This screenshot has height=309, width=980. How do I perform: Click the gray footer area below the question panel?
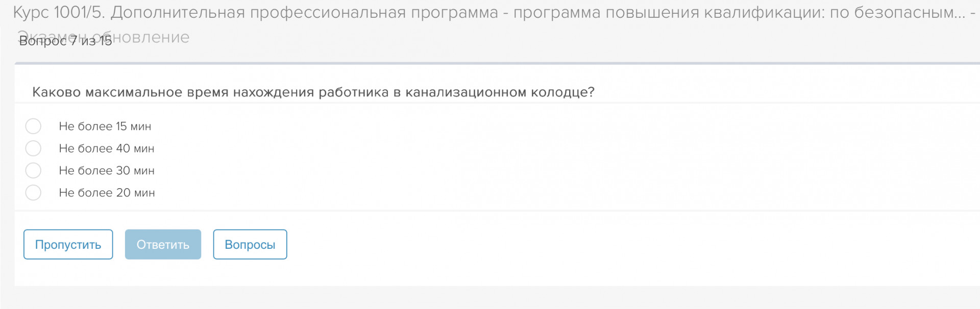[x=490, y=297]
